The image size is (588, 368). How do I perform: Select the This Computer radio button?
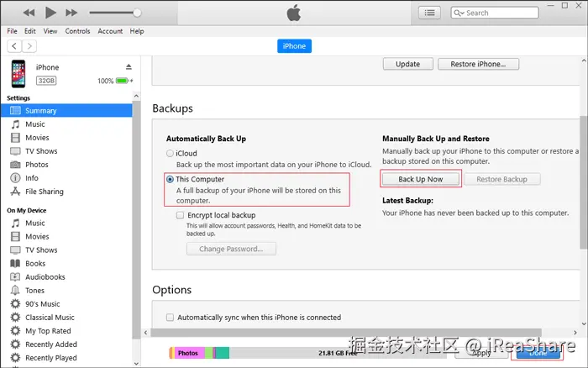click(x=170, y=179)
